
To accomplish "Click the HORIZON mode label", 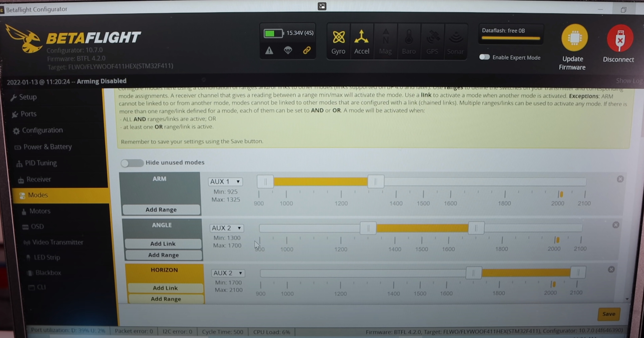I will tap(164, 270).
